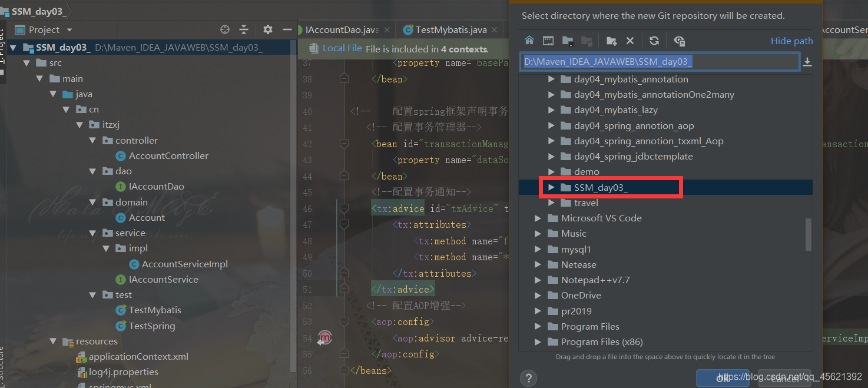The height and width of the screenshot is (388, 868).
Task: Collapse the main folder node
Action: 39,79
